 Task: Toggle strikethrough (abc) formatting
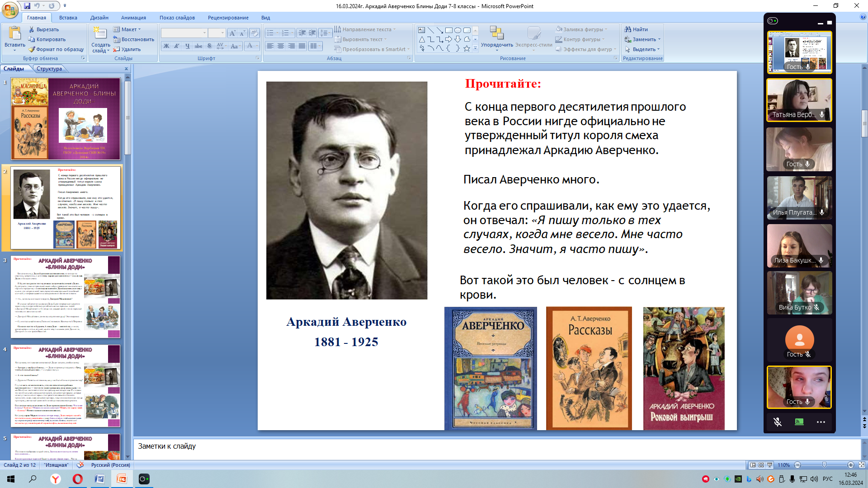pyautogui.click(x=198, y=46)
